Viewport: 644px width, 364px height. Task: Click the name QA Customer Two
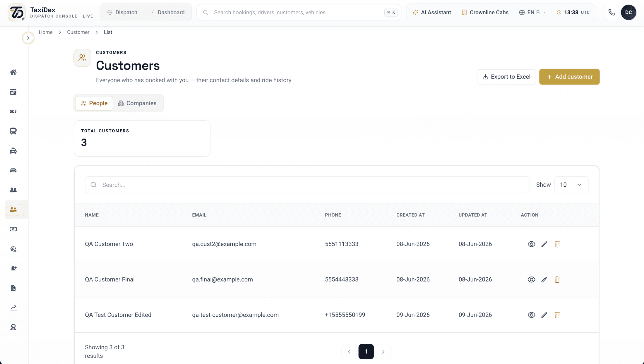tap(109, 244)
